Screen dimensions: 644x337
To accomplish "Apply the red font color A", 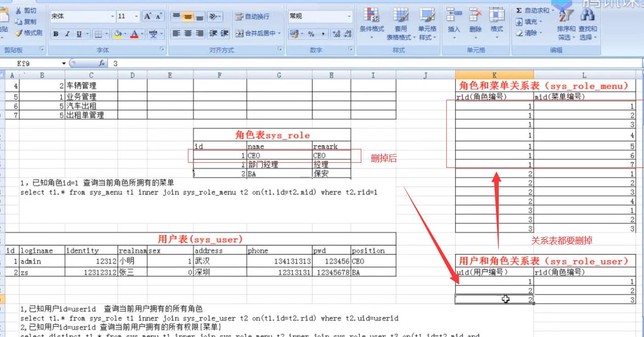I will coord(134,34).
